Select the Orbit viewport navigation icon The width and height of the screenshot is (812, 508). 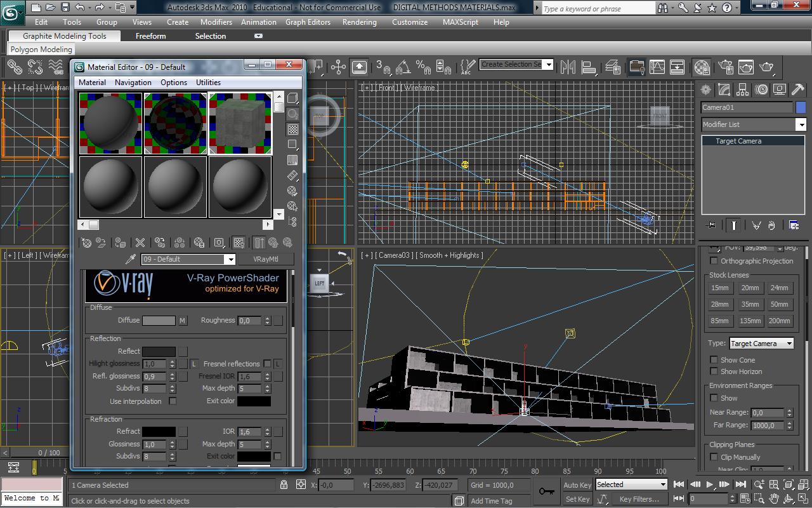point(788,498)
